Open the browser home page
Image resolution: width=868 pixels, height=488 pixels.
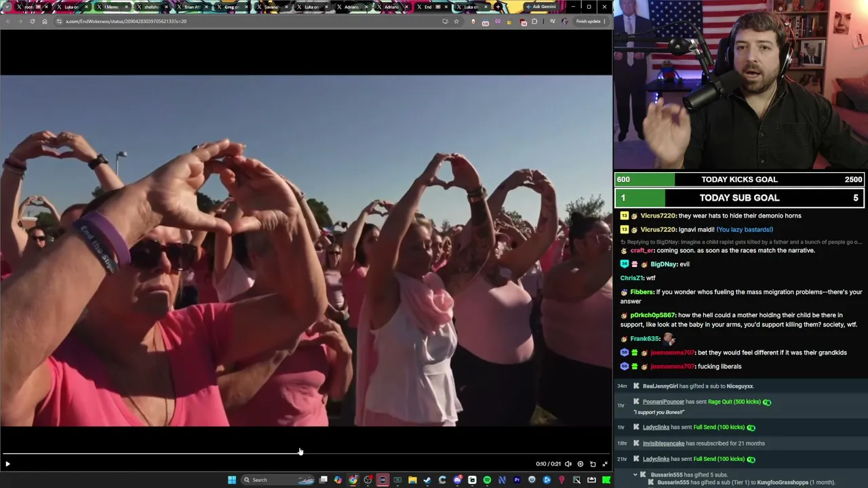45,21
